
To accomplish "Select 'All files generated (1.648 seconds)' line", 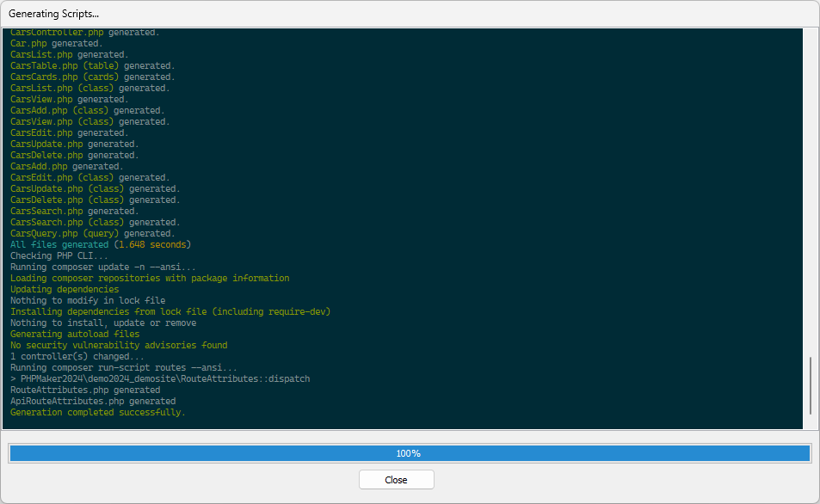I will 101,245.
